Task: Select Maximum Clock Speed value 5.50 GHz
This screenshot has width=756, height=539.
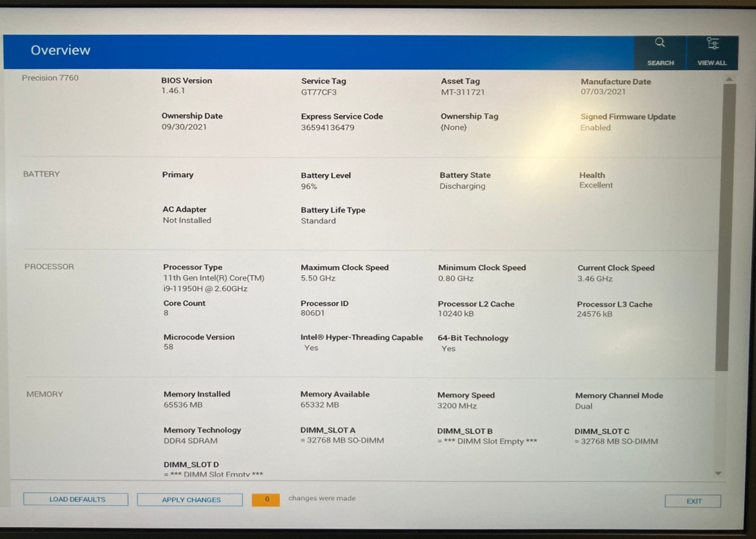Action: pyautogui.click(x=318, y=278)
